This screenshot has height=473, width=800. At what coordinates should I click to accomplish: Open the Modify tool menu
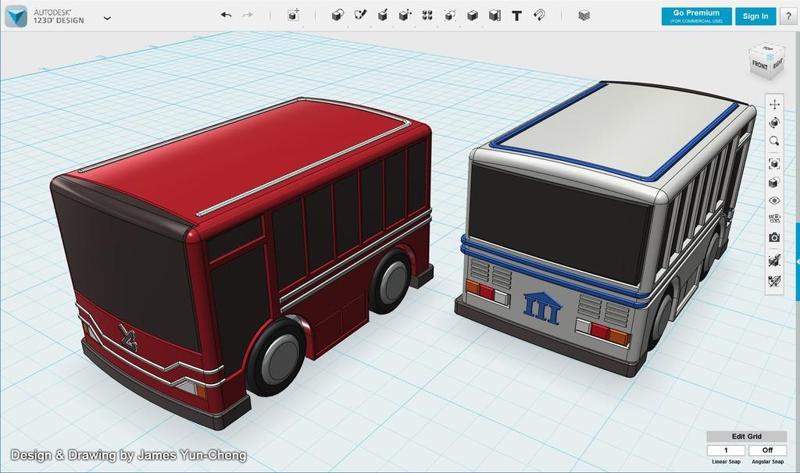pos(405,15)
